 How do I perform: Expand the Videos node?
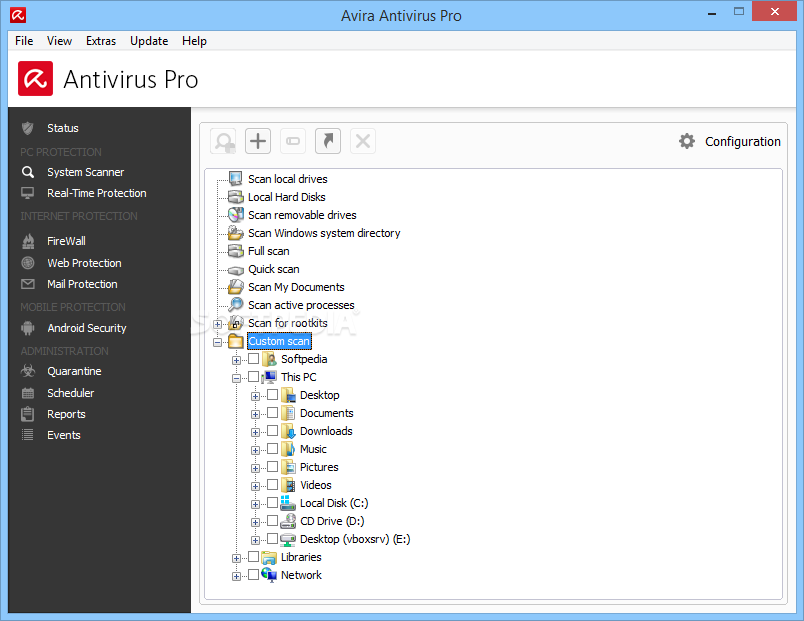click(255, 486)
